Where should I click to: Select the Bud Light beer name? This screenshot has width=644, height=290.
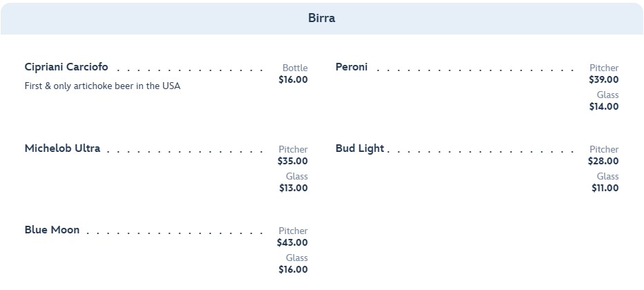click(x=359, y=148)
